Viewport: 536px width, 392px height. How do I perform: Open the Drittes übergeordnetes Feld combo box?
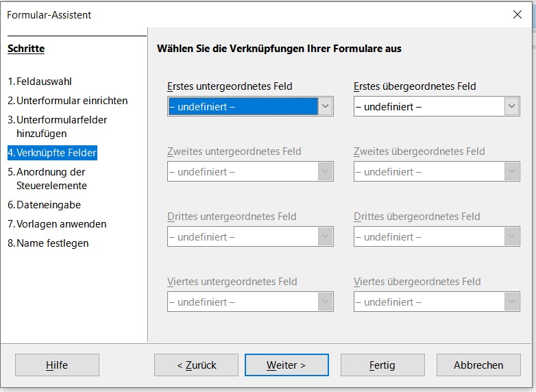click(x=437, y=237)
